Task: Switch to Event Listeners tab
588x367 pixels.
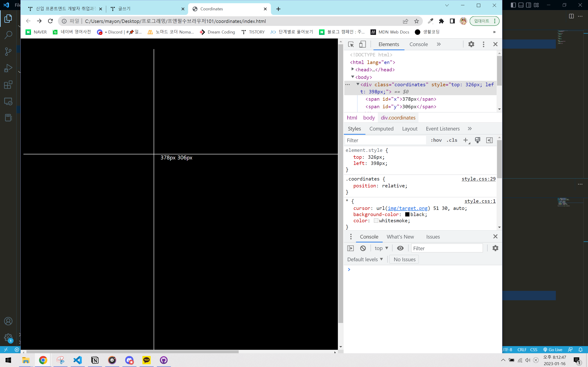Action: pos(442,129)
